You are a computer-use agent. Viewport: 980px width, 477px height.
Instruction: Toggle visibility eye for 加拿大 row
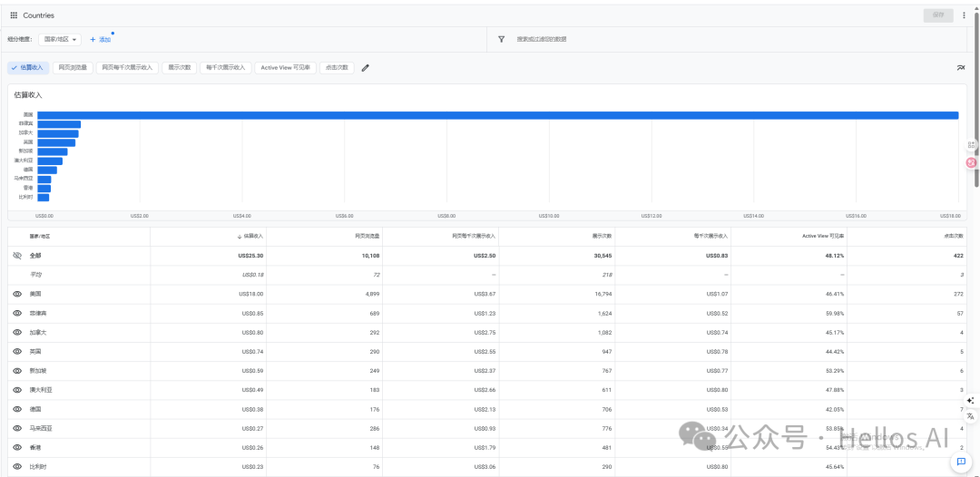click(17, 332)
